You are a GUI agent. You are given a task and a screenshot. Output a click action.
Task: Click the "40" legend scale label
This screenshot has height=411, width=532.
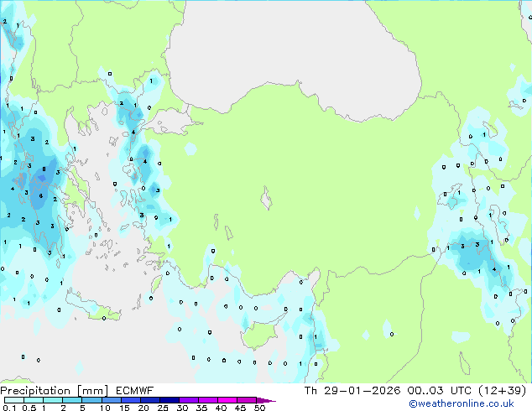coord(221,408)
